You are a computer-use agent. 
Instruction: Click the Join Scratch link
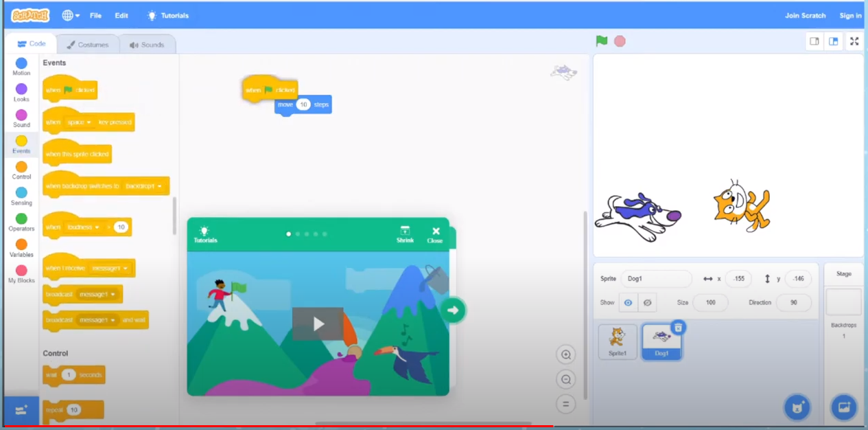805,15
